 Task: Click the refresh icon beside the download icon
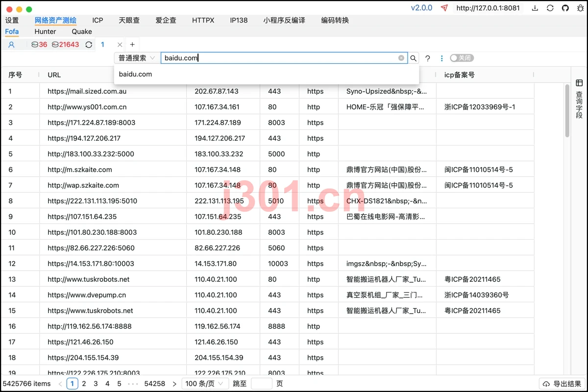tap(550, 8)
